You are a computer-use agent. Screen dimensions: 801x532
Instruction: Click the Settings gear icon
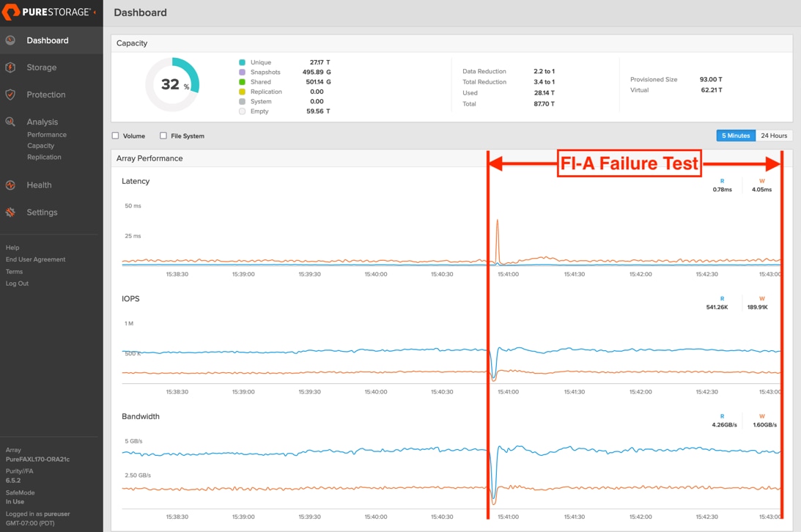(x=10, y=213)
